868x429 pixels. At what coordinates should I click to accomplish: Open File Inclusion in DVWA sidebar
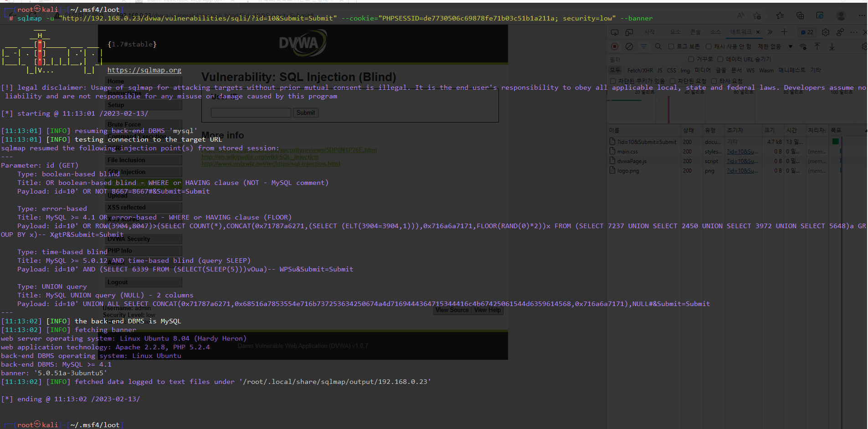(x=144, y=160)
